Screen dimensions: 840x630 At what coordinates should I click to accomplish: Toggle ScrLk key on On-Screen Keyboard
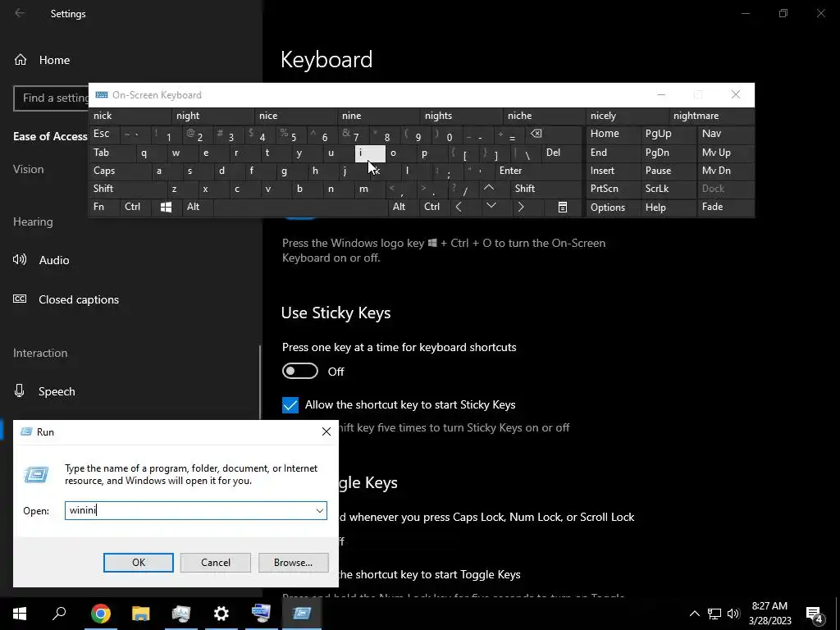coord(668,189)
